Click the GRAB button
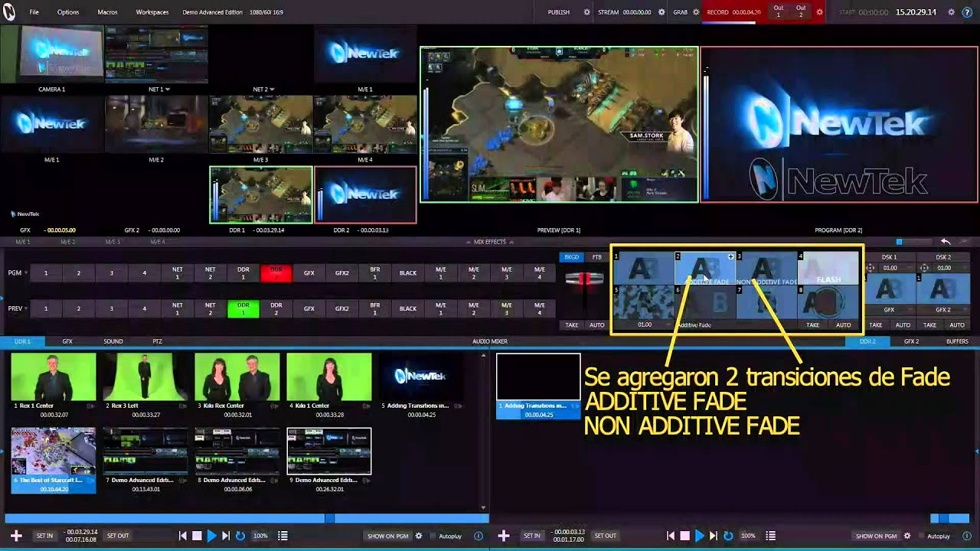Viewport: 980px width, 551px height. click(680, 12)
